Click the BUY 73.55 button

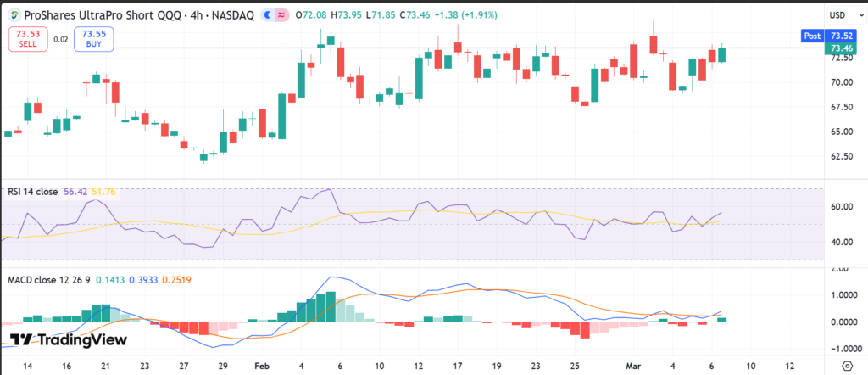coord(92,38)
